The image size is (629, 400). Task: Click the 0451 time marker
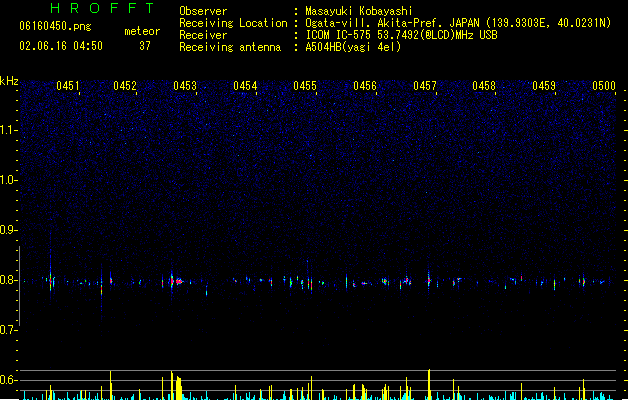point(68,86)
